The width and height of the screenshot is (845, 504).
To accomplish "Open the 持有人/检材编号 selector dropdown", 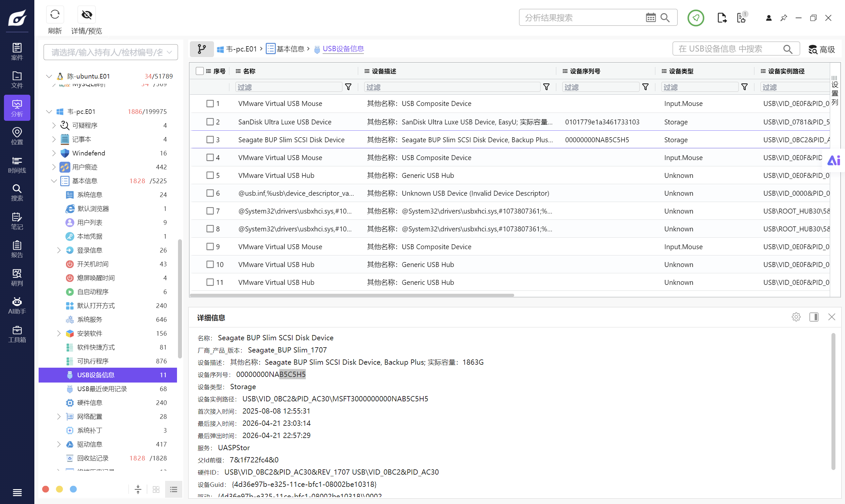I will click(x=111, y=52).
